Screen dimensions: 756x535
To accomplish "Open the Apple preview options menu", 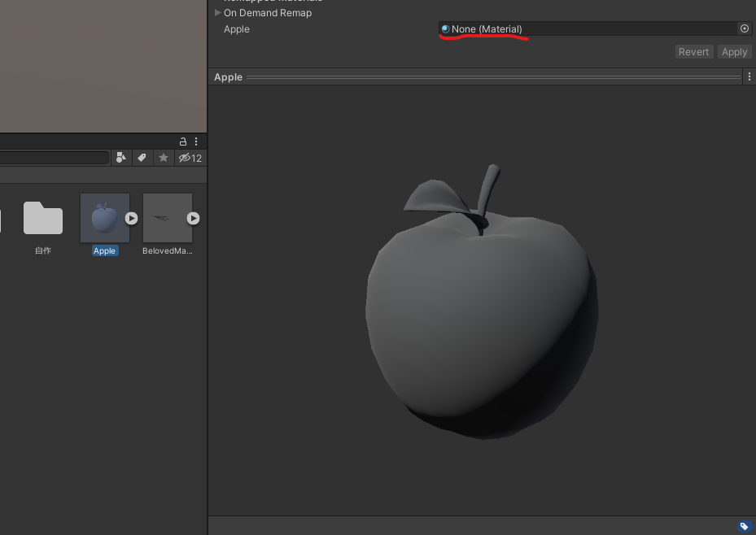I will coord(749,76).
